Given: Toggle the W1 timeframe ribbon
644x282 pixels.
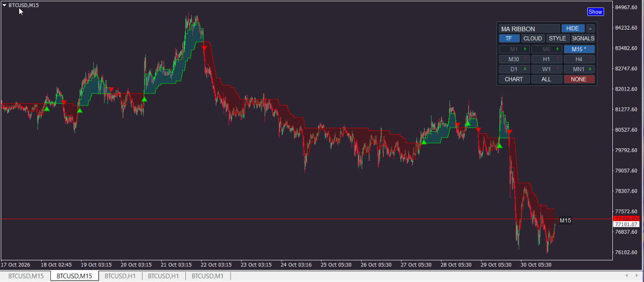Looking at the screenshot, I should tap(547, 69).
